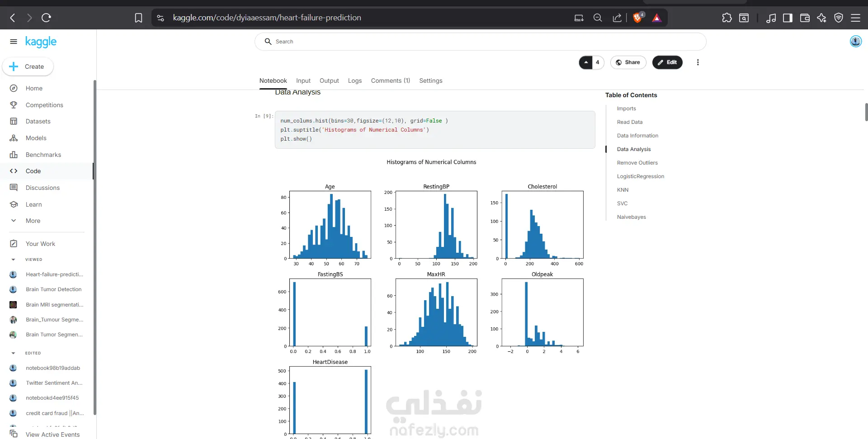
Task: Go to Kaggle home via logo
Action: [x=41, y=42]
